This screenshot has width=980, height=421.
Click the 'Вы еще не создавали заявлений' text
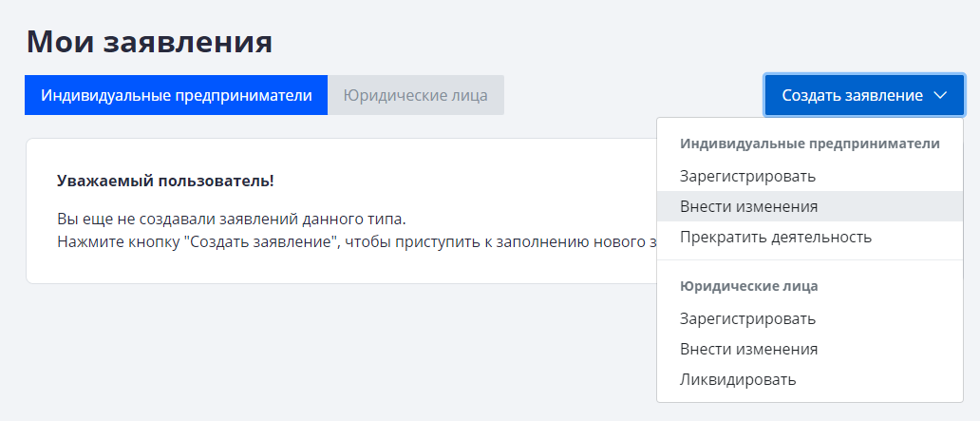(231, 220)
